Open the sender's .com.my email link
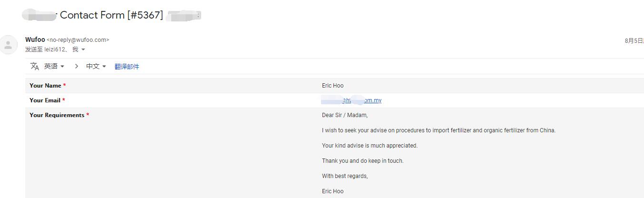Viewport: 644px width, 198px height. [x=351, y=100]
